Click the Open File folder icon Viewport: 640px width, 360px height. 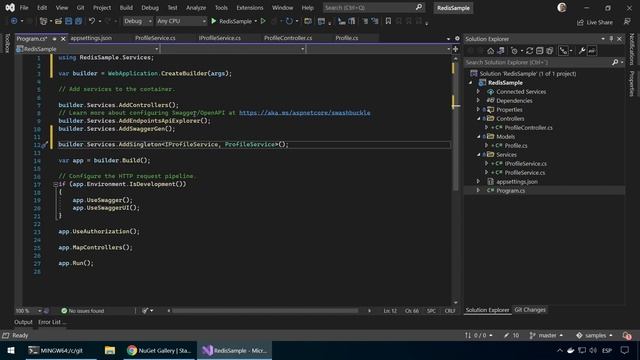click(58, 21)
